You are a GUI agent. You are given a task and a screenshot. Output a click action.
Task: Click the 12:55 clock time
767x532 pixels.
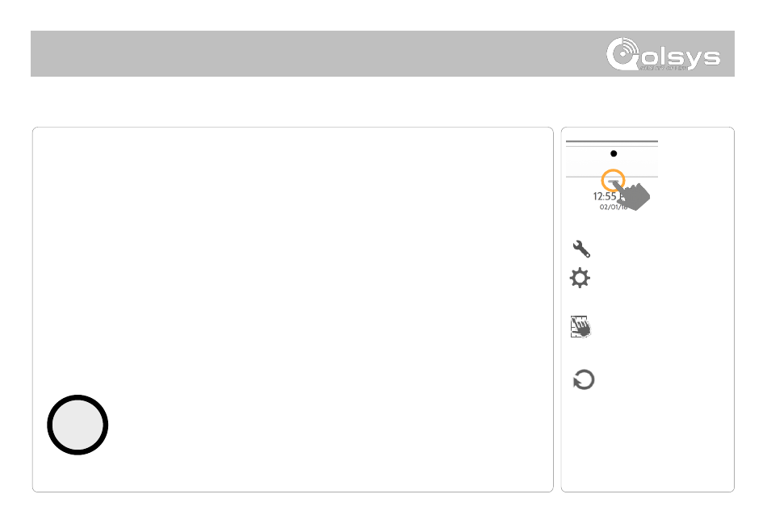[x=606, y=196]
